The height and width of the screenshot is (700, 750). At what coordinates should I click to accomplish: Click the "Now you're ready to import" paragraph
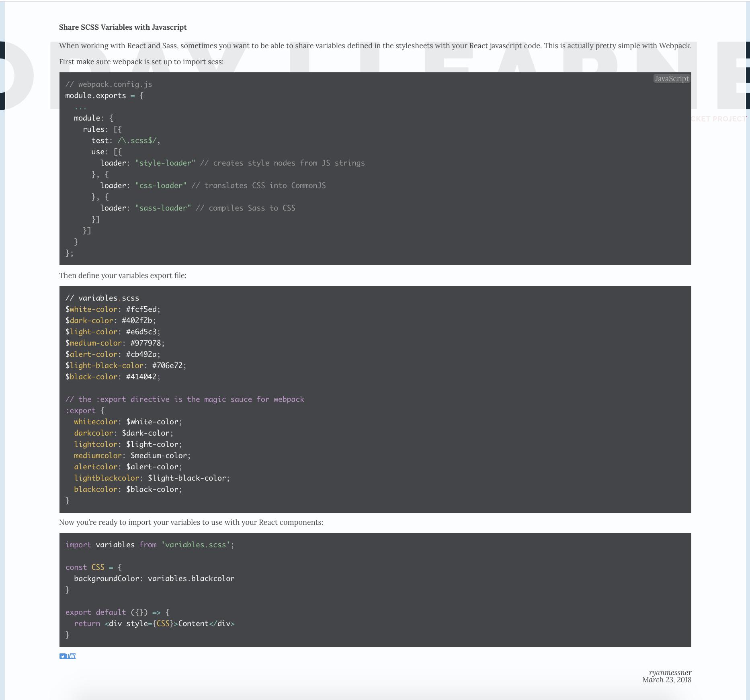(191, 522)
